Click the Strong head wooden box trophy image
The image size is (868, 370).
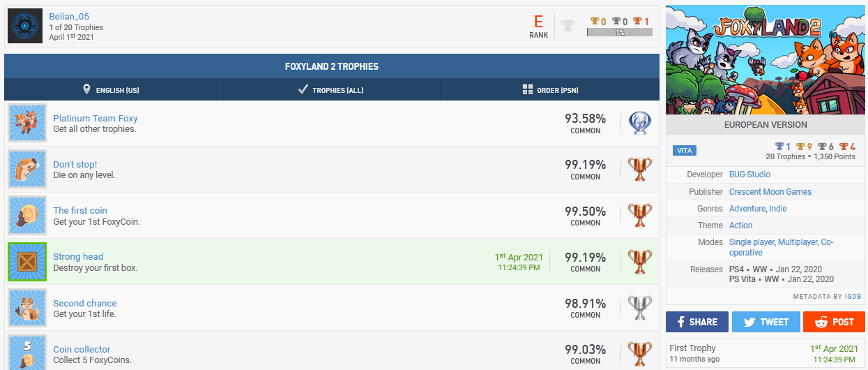tap(27, 262)
